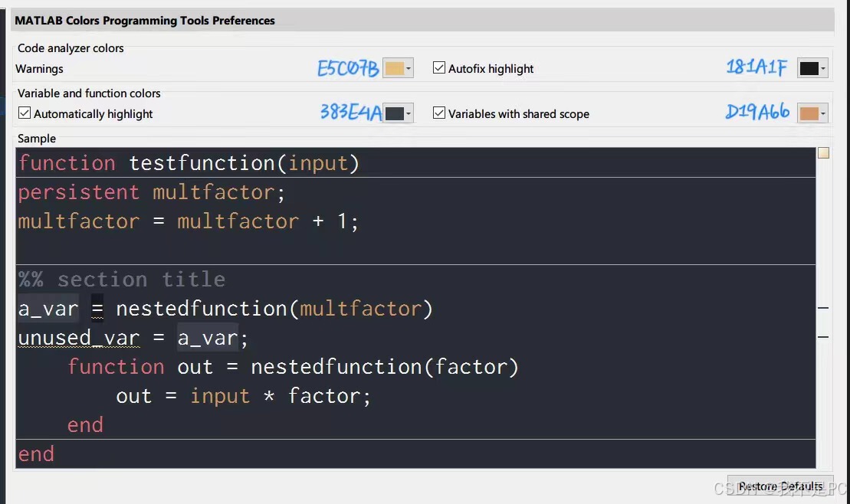This screenshot has height=504, width=850.
Task: Toggle Variables with shared scope checkbox
Action: point(439,113)
